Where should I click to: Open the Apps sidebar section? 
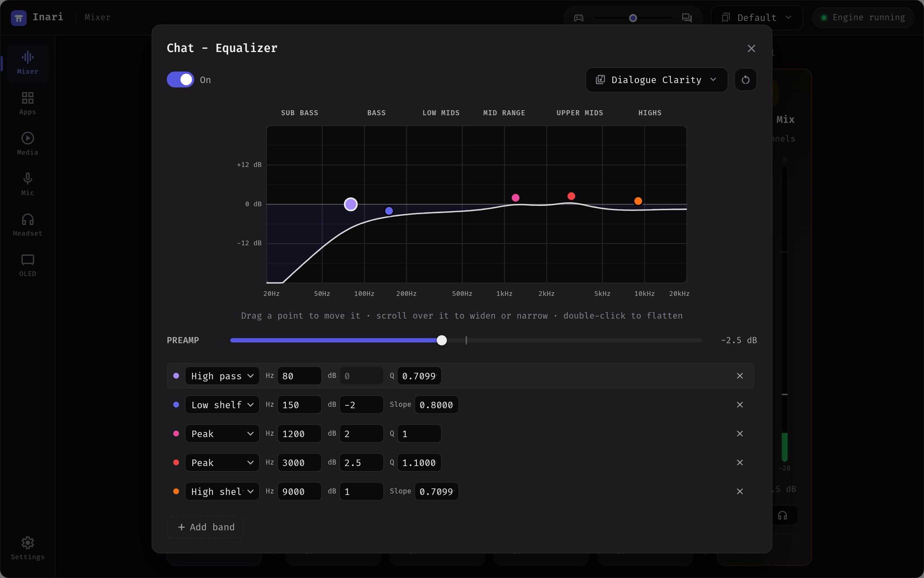pos(27,104)
